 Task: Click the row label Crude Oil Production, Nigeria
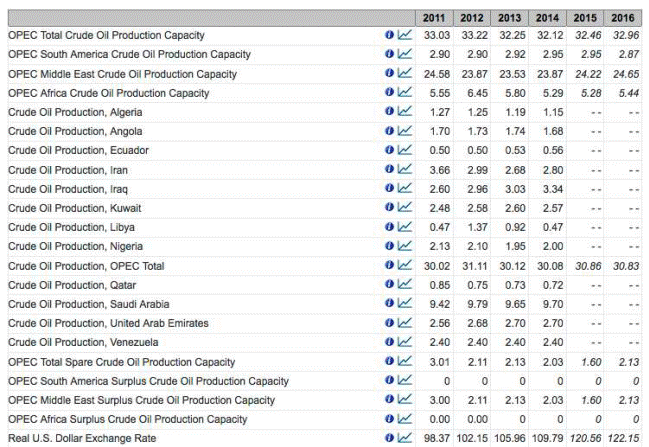[75, 246]
